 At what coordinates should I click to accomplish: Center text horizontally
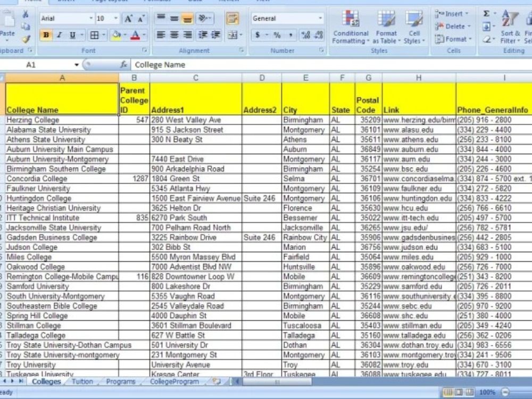[174, 35]
